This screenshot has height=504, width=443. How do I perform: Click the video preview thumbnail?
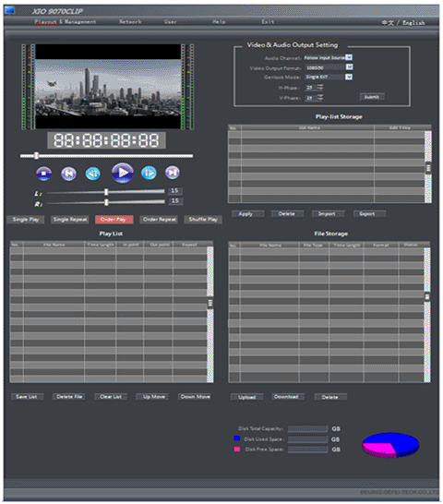[x=108, y=87]
